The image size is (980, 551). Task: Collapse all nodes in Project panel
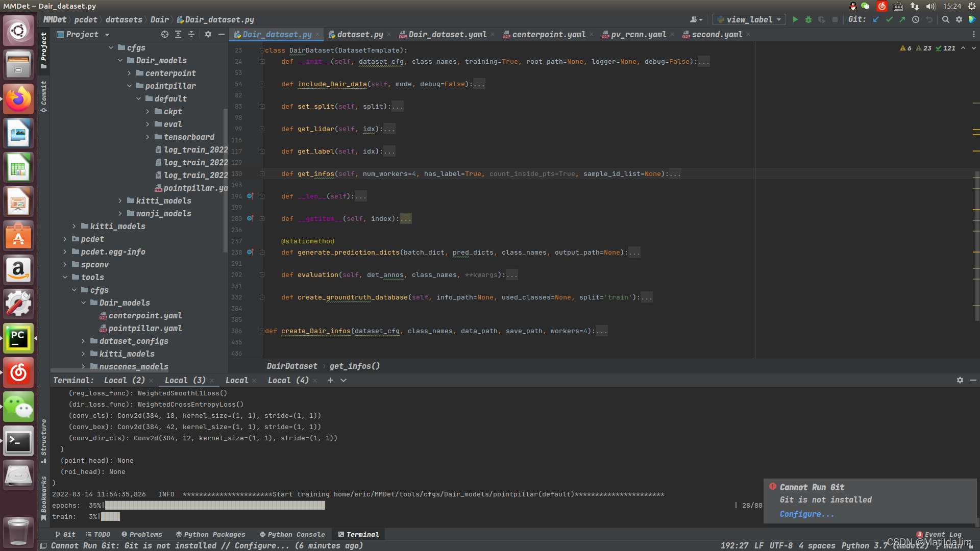point(191,34)
